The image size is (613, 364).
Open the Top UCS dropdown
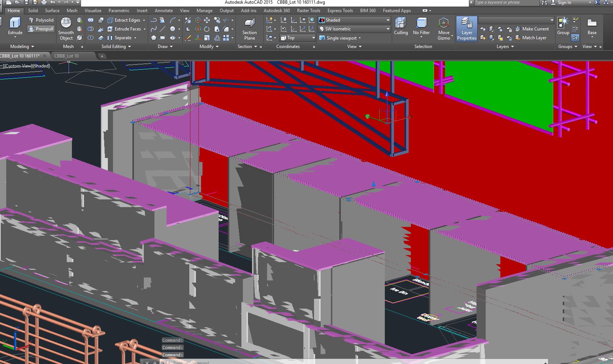(x=298, y=38)
